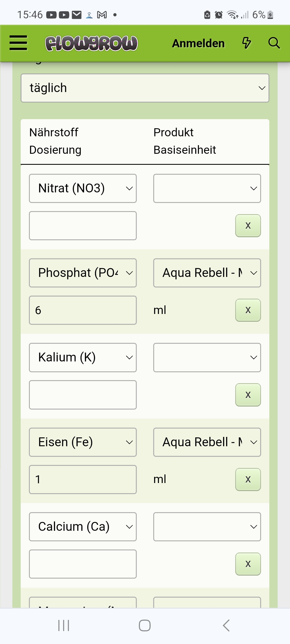Open the hamburger navigation menu
Screen dimensions: 290x644
18,43
